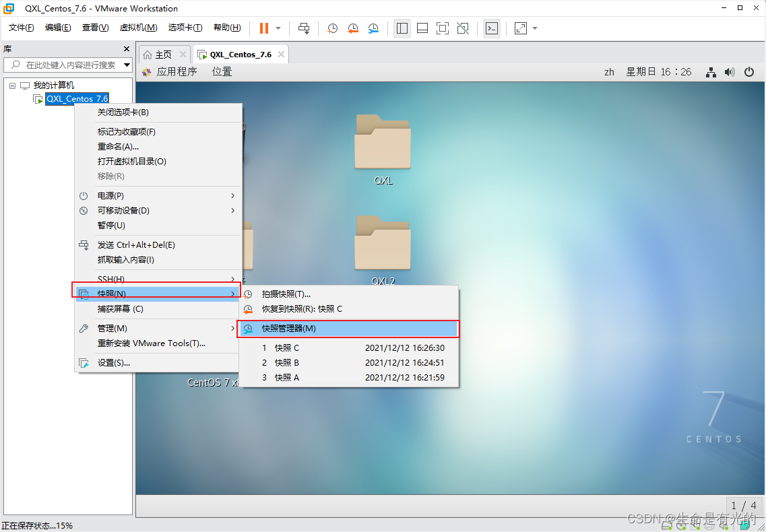This screenshot has height=532, width=766.
Task: Close the library panel with X
Action: 127,49
